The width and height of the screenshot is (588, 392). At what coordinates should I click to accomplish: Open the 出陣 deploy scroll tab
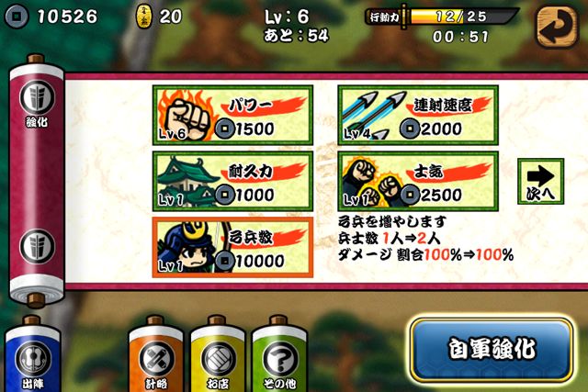pyautogui.click(x=33, y=356)
